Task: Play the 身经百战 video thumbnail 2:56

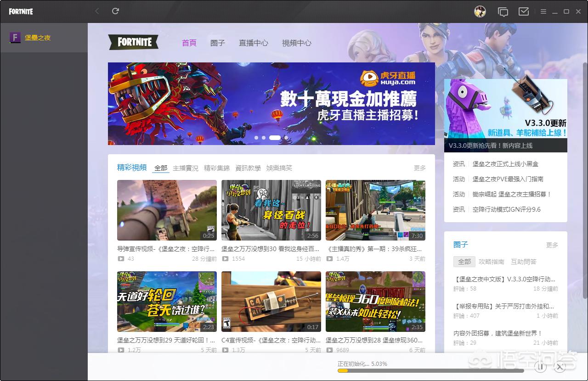Action: tap(271, 210)
